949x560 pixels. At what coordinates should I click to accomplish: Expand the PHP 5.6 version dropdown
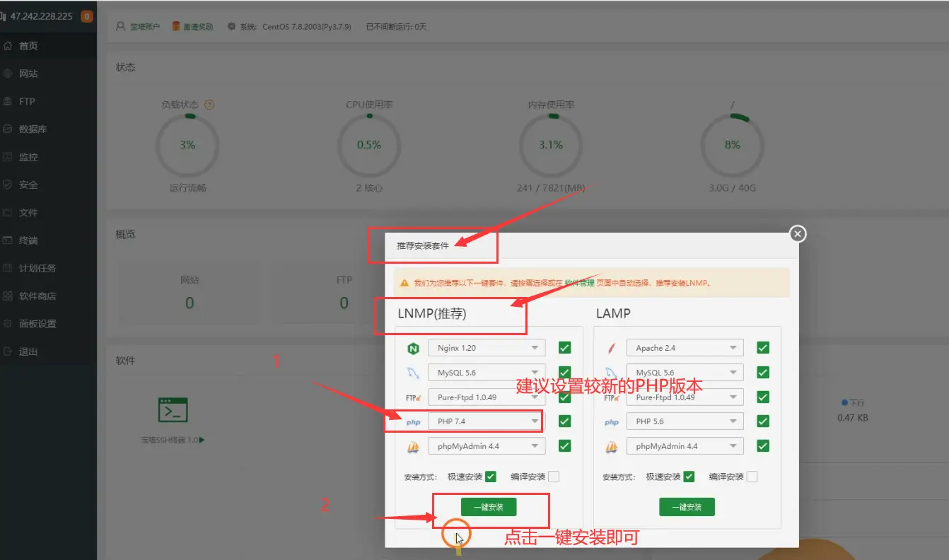pyautogui.click(x=685, y=421)
